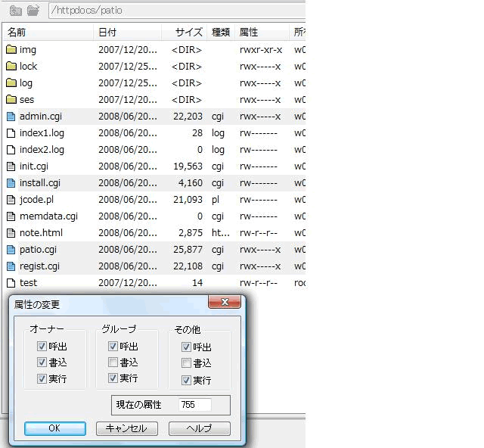Image resolution: width=484 pixels, height=448 pixels.
Task: Click the ses folder name
Action: (27, 99)
